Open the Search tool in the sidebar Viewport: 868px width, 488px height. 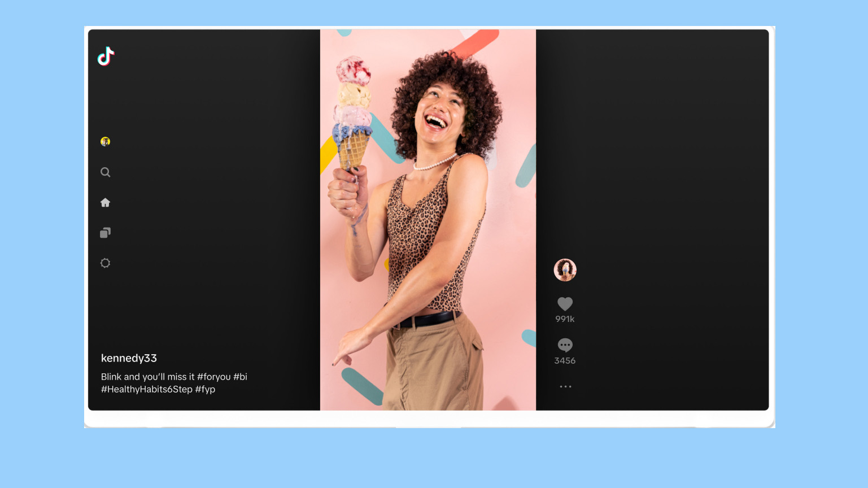[106, 172]
